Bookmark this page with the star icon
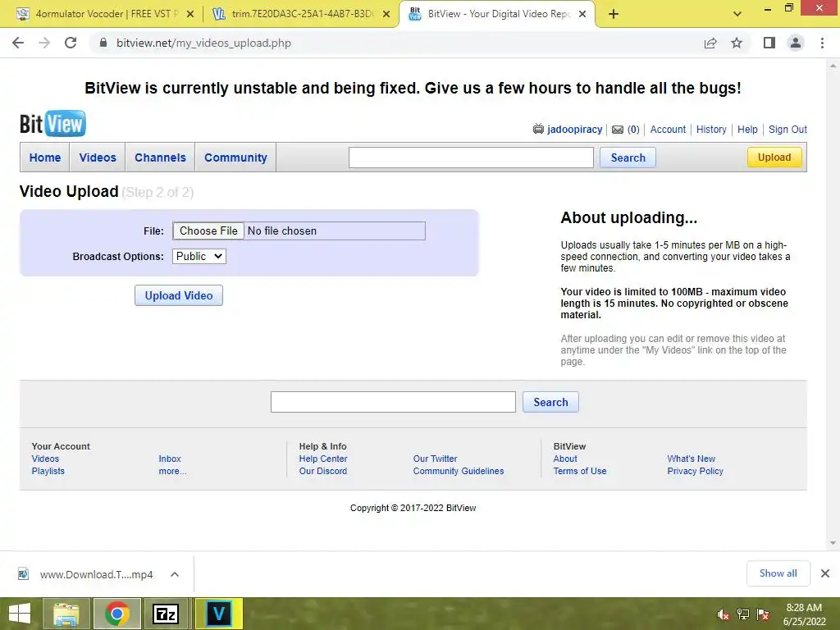This screenshot has height=630, width=840. tap(737, 43)
